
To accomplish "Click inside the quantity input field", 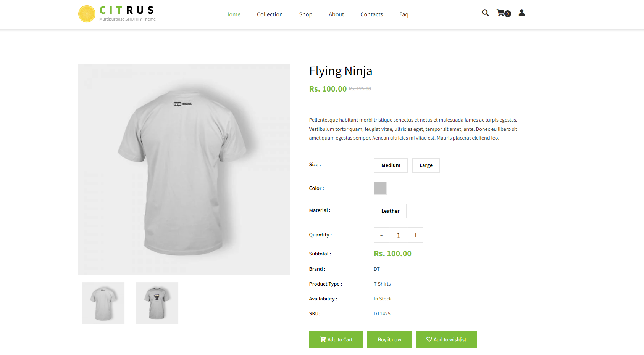I will tap(398, 235).
